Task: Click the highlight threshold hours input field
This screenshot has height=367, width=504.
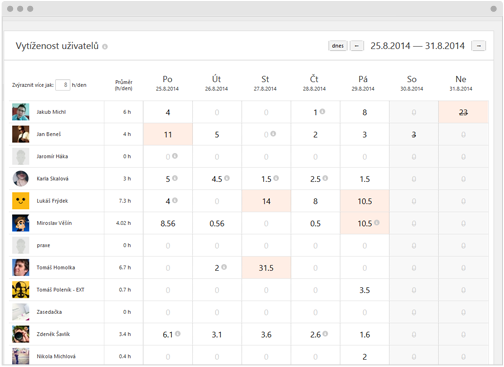Action: click(63, 85)
